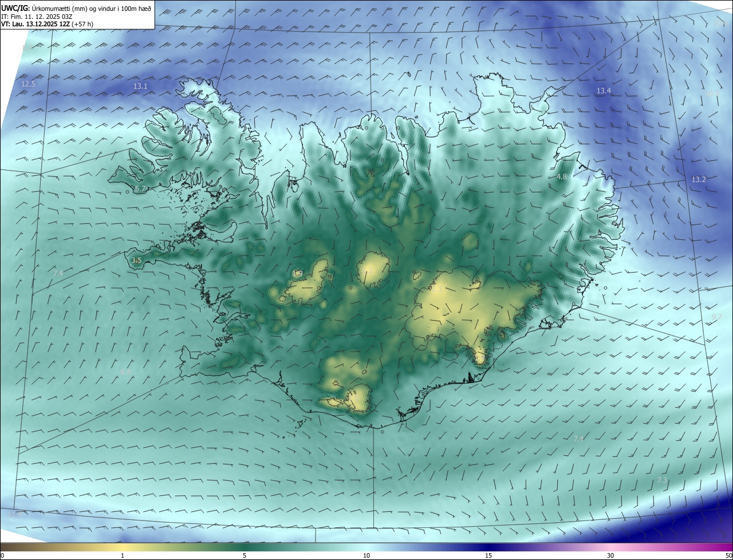Click the 'VT: Lau. 13.12.2025 12Z (+57 h)' line
The height and width of the screenshot is (560, 733).
48,24
